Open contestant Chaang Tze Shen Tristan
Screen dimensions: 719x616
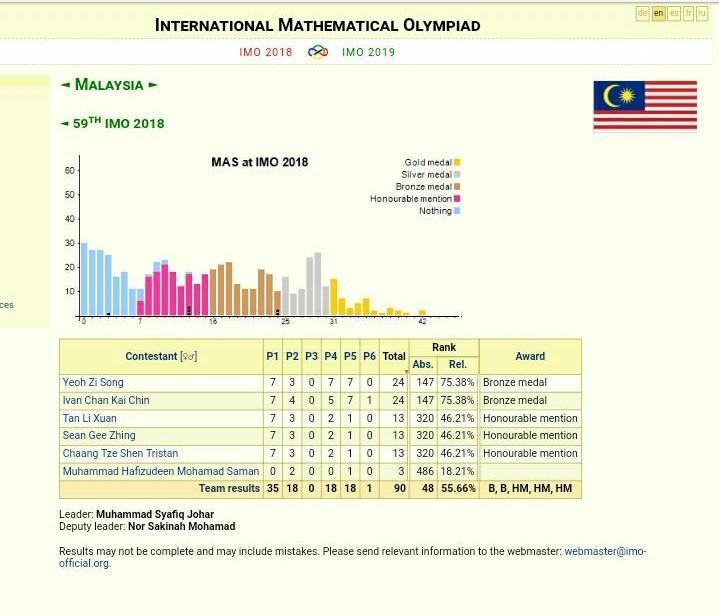(x=120, y=453)
